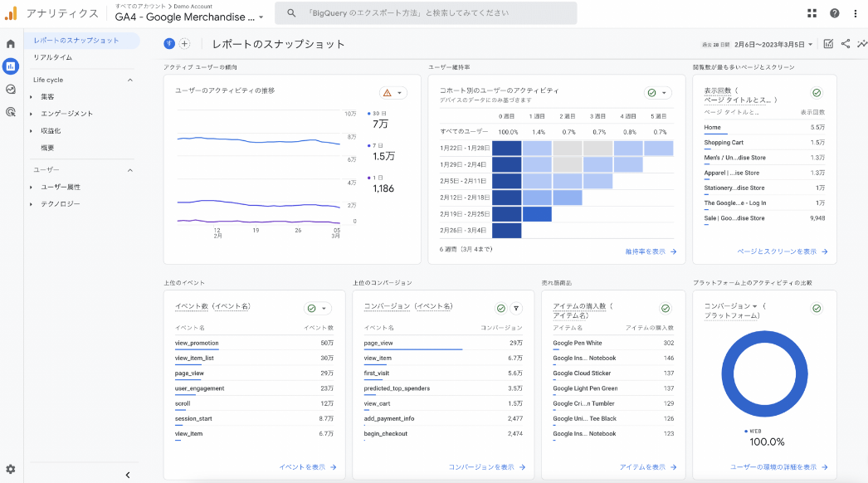The height and width of the screenshot is (483, 868).
Task: Click the ユーザーの環境の詳細を表示 link
Action: point(778,467)
